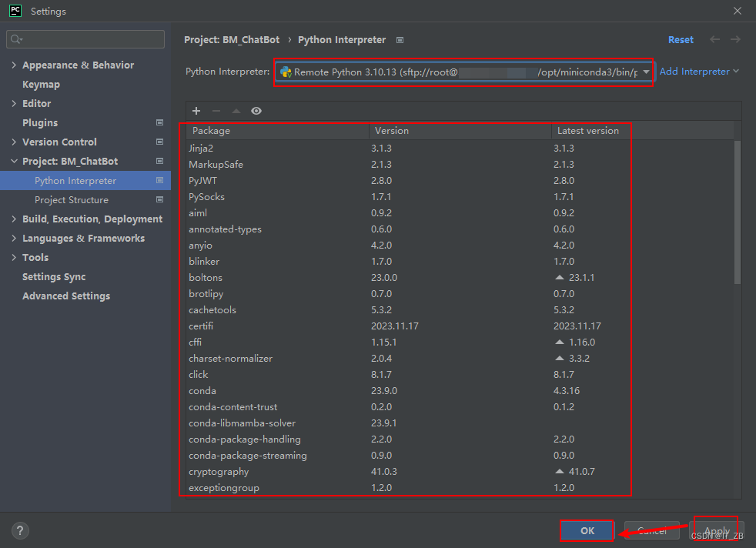Click project-level icon next to Version Control
Screen dimensions: 756x548
[159, 142]
